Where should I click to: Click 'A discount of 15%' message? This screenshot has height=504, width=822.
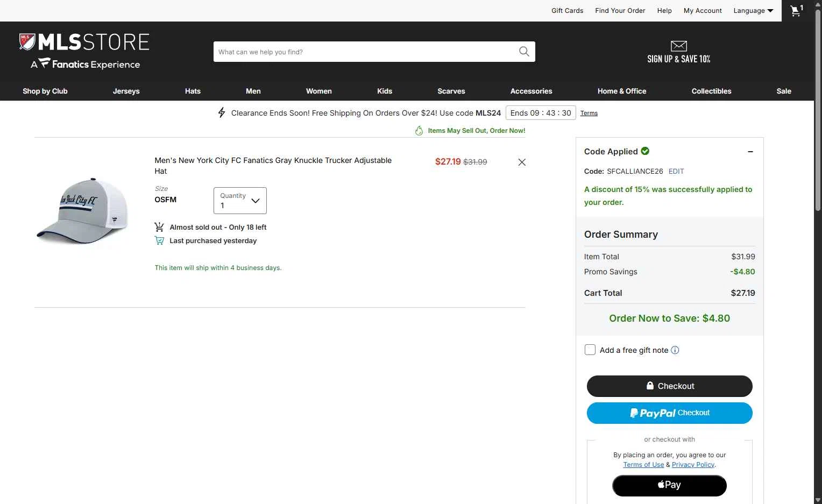pyautogui.click(x=668, y=196)
